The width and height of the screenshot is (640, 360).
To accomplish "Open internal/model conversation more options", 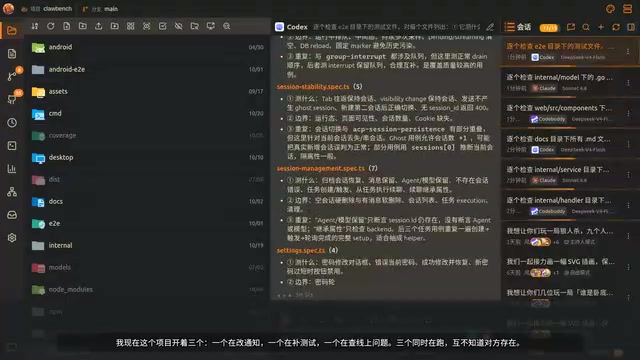I will [628, 83].
